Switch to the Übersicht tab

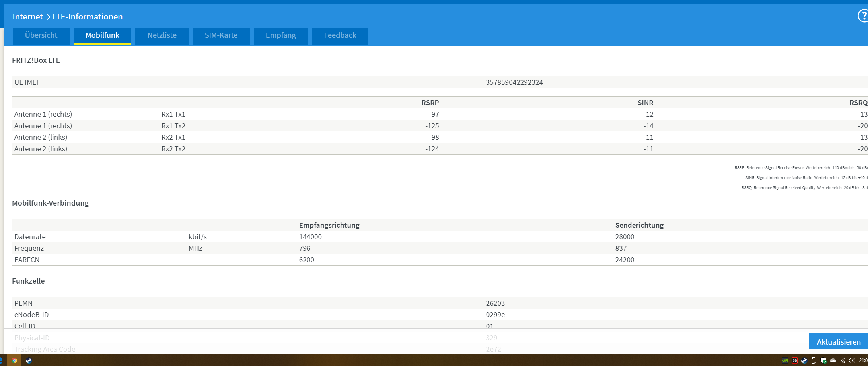pyautogui.click(x=41, y=36)
